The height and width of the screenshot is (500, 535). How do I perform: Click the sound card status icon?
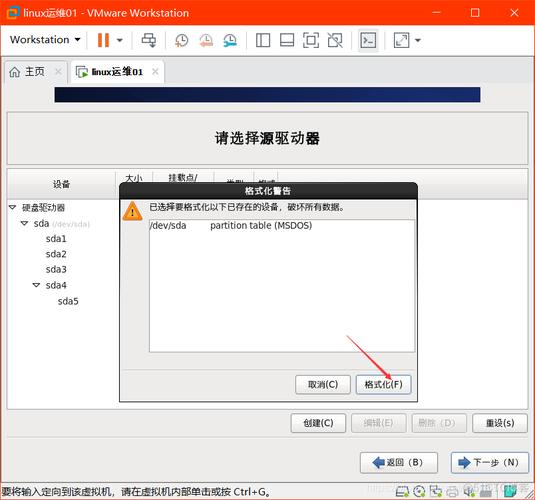pos(469,491)
